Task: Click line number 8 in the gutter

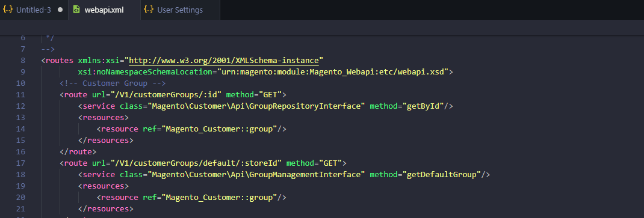Action: [23, 61]
